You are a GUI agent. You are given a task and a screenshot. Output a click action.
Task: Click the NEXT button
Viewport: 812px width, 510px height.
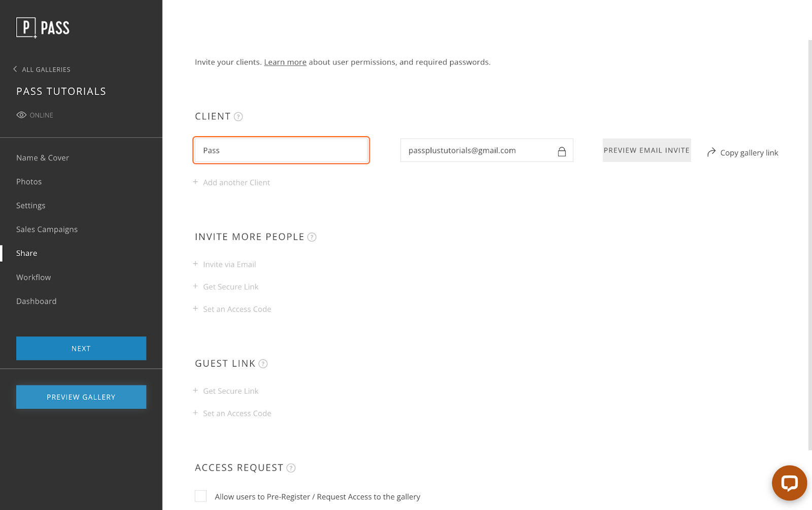(81, 348)
